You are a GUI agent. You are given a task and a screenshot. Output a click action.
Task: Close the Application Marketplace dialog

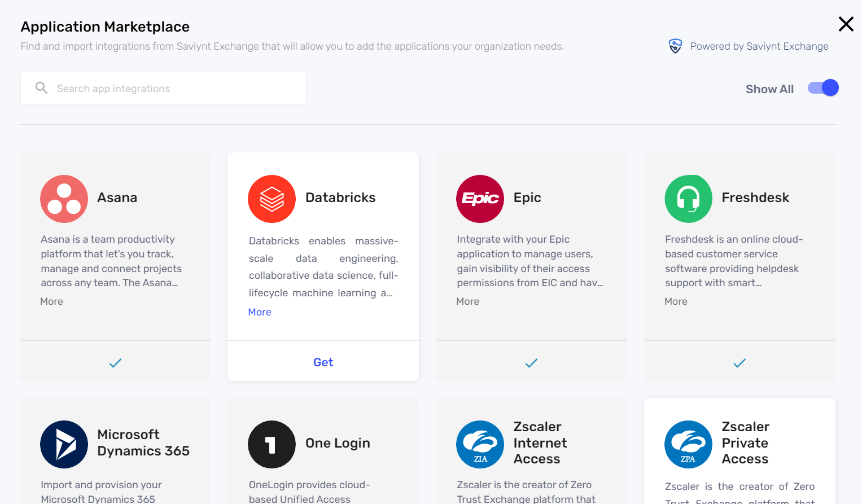pyautogui.click(x=846, y=24)
